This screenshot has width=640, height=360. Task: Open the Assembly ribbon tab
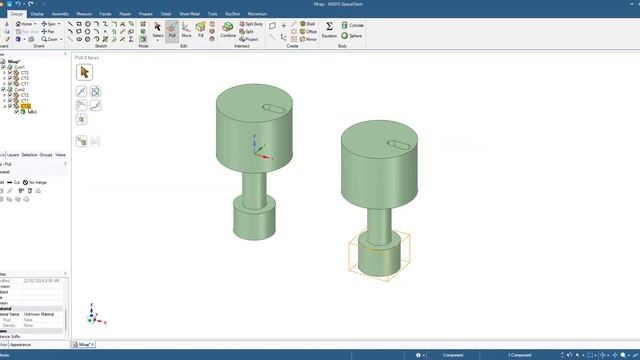pyautogui.click(x=60, y=14)
